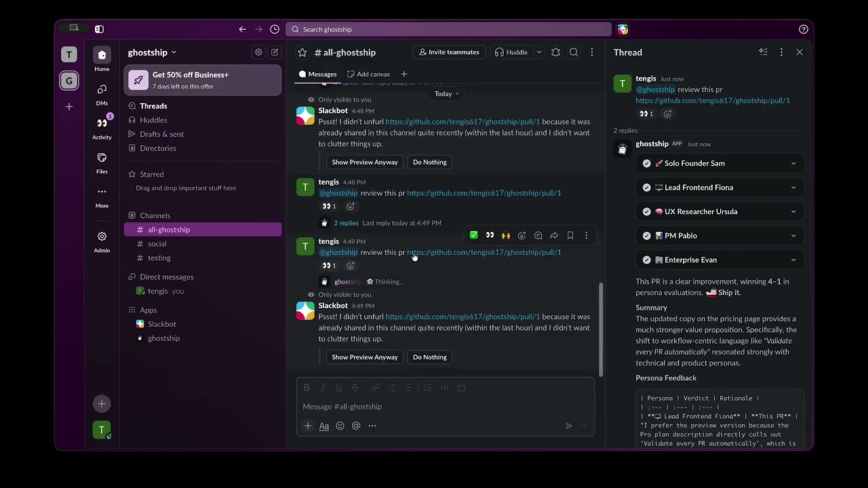
Task: Toggle strikethrough formatting in composer
Action: pos(355,388)
